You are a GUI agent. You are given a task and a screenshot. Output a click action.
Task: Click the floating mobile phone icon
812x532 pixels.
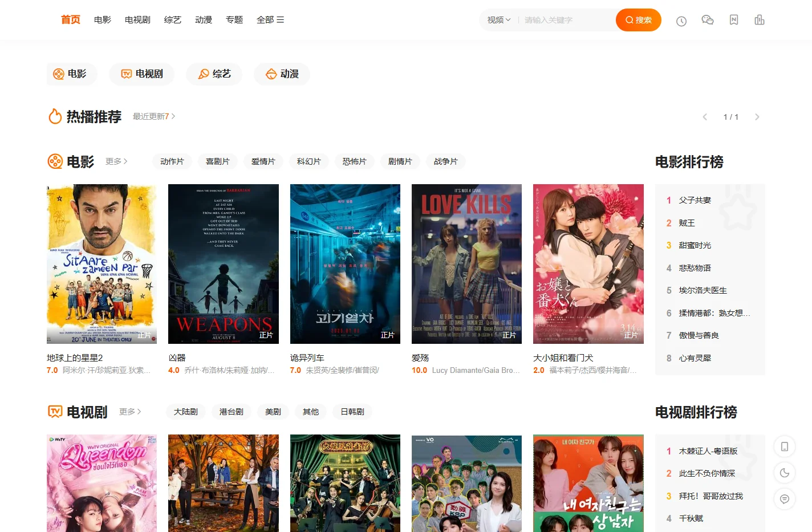[785, 446]
